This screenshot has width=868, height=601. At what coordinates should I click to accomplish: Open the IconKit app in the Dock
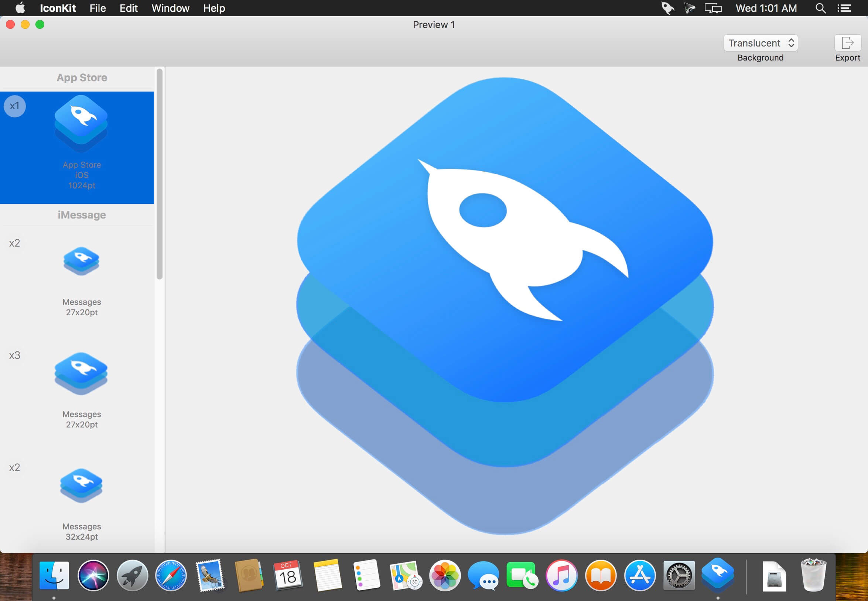coord(718,575)
